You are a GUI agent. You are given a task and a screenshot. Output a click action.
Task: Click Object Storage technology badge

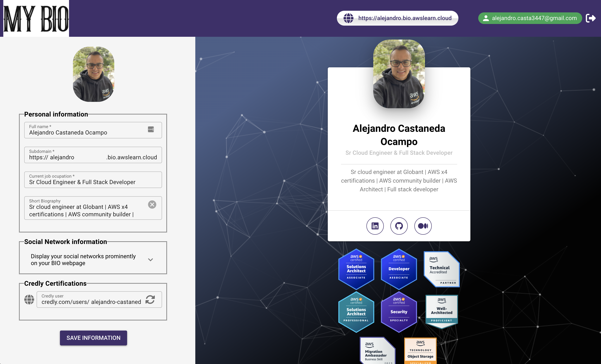420,351
